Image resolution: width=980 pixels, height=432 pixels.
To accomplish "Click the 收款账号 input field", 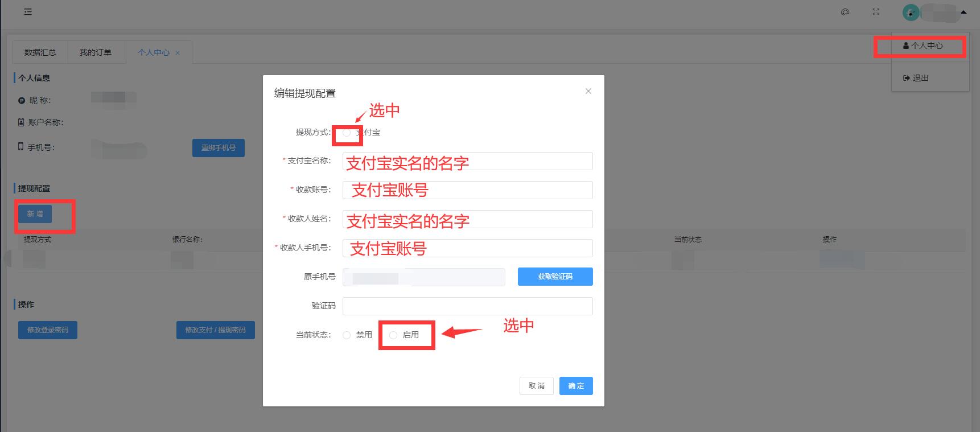I will (x=467, y=190).
